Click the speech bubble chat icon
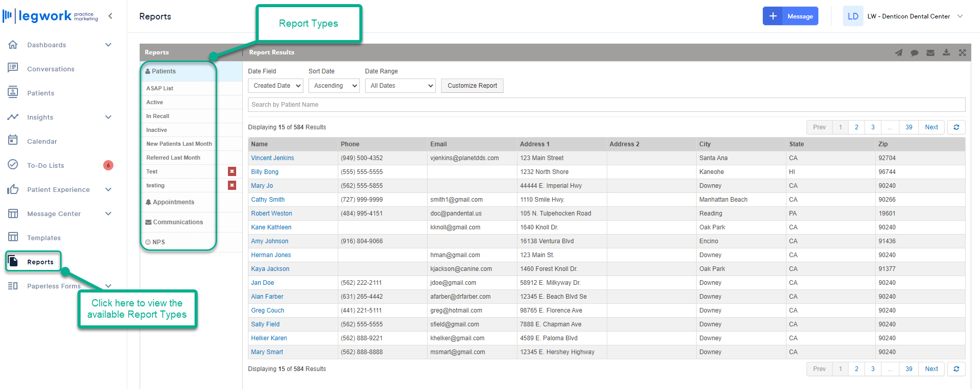 pos(914,53)
